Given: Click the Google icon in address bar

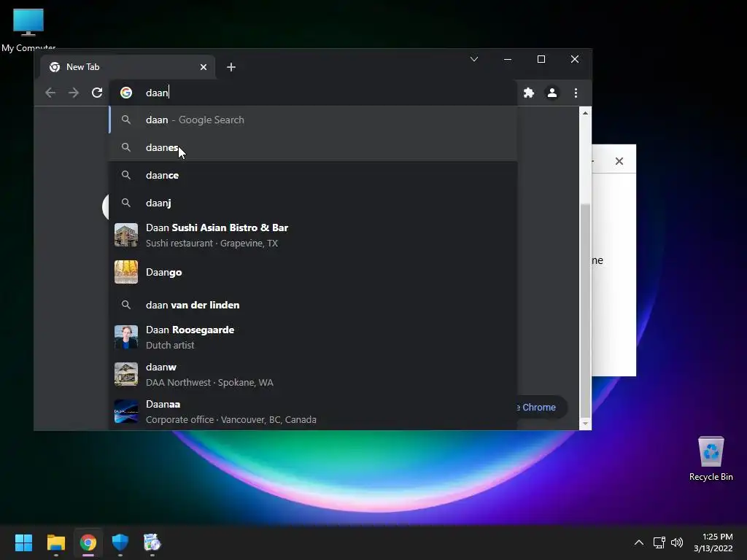Looking at the screenshot, I should [x=126, y=93].
